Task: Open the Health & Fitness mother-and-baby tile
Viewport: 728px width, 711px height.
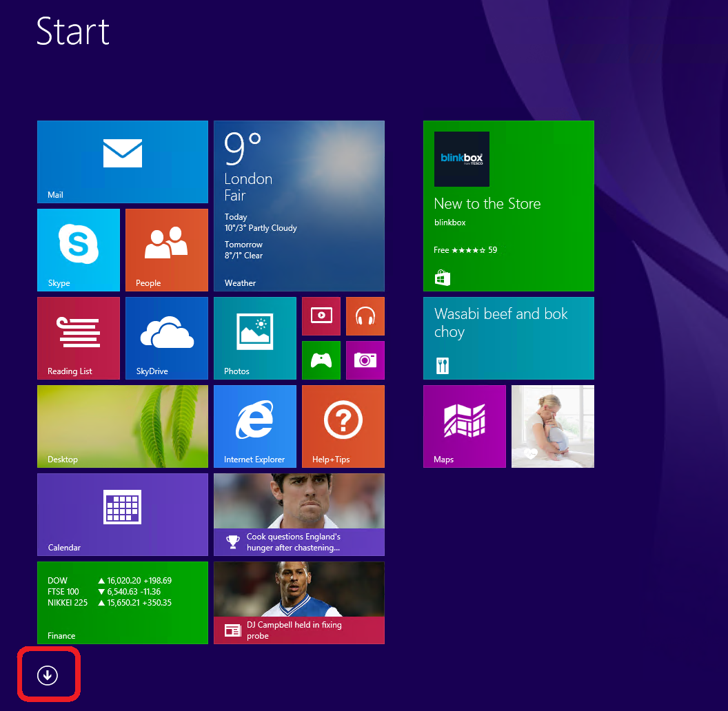Action: pyautogui.click(x=553, y=426)
